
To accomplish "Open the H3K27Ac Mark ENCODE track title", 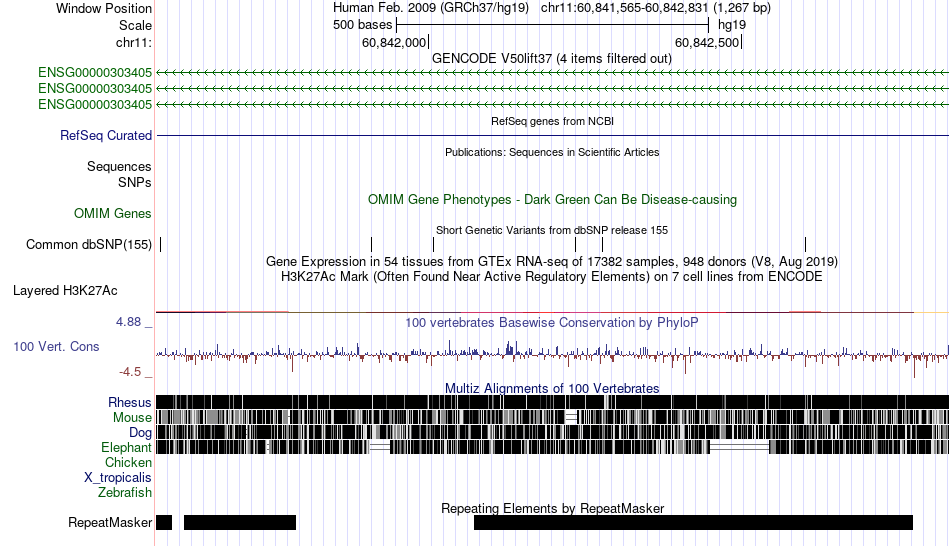I will 552,276.
